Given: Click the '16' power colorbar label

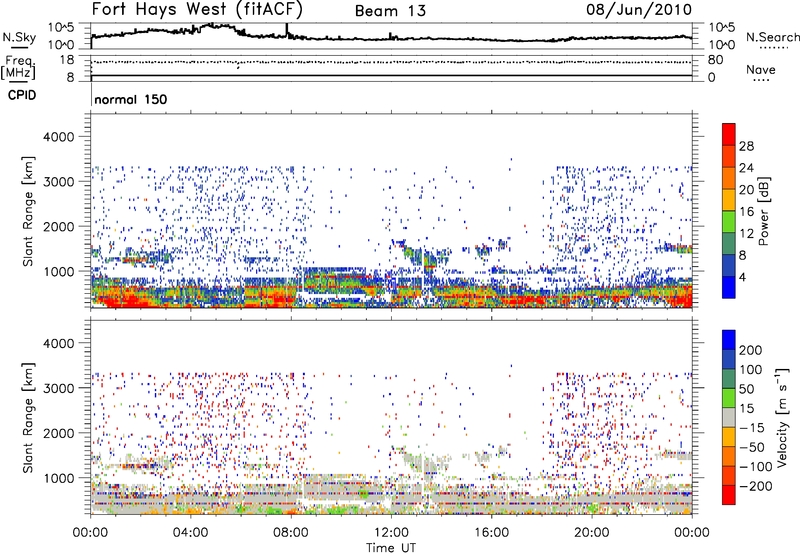Looking at the screenshot, I should [x=746, y=212].
